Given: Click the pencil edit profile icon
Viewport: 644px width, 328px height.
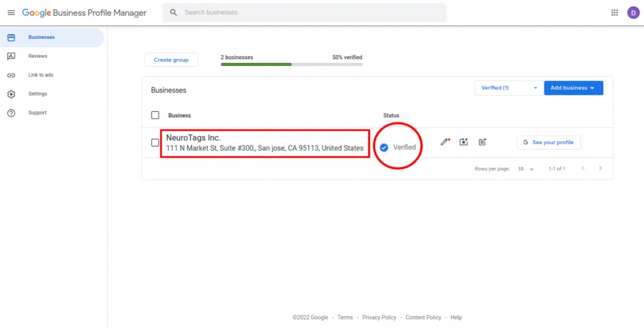Looking at the screenshot, I should pyautogui.click(x=445, y=142).
